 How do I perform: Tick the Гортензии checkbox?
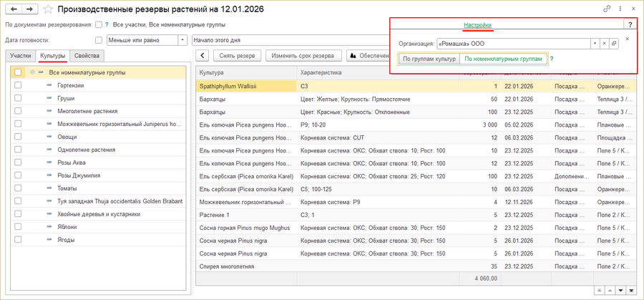tap(18, 85)
